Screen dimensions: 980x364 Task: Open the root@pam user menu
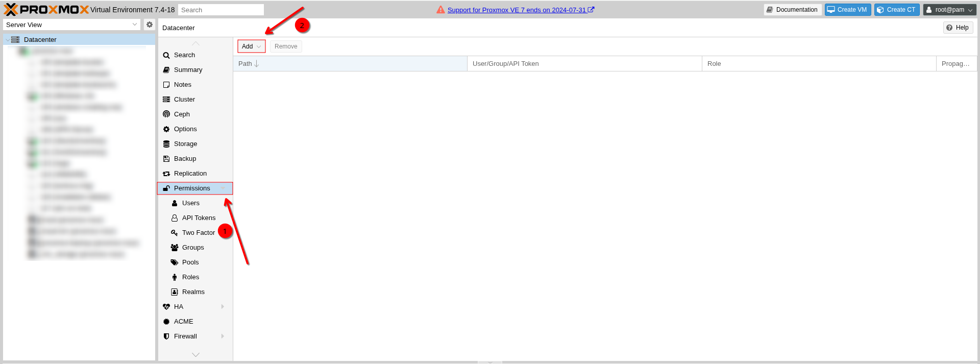coord(949,10)
